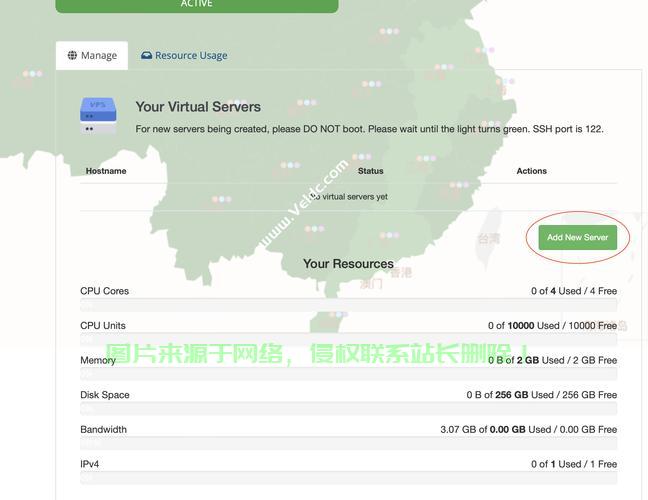Click the VPS server stack icon

pyautogui.click(x=98, y=116)
